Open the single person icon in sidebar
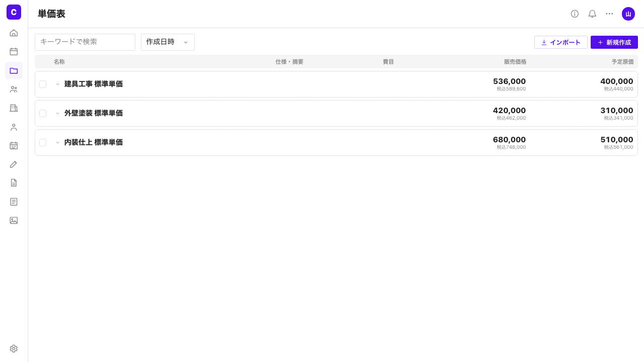Viewport: 644px width, 362px height. tap(14, 127)
